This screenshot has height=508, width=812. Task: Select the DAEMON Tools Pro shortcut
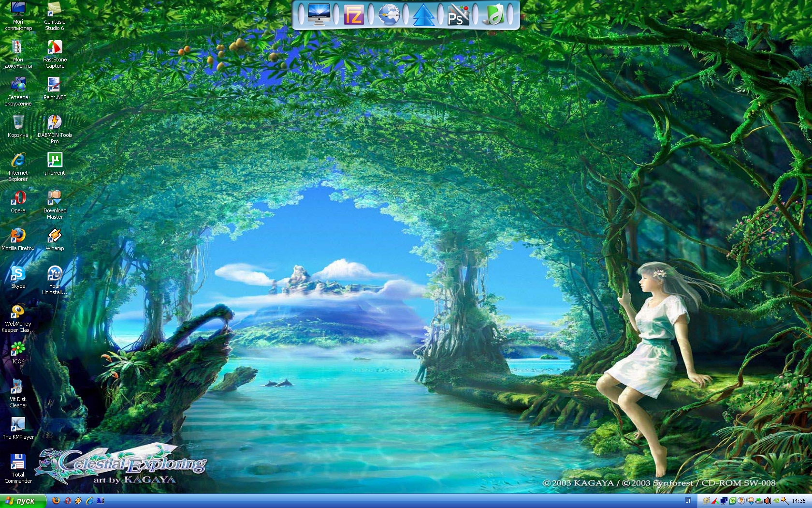(x=55, y=129)
